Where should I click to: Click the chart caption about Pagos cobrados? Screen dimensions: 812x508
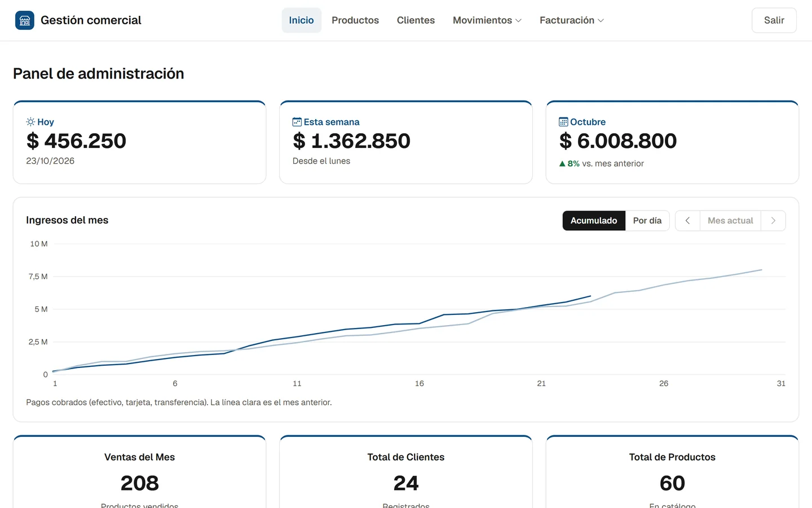(x=179, y=402)
